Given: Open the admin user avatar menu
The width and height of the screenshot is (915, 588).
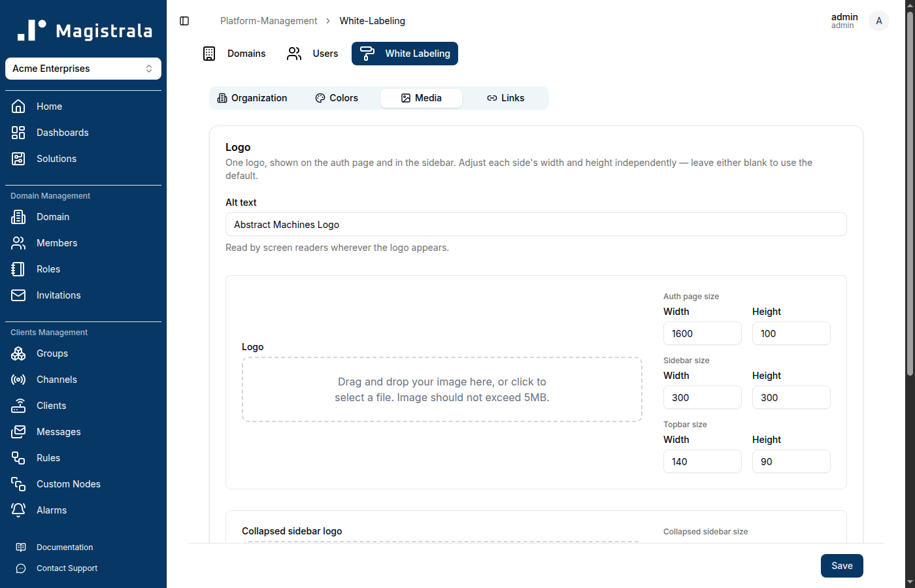Looking at the screenshot, I should click(879, 21).
